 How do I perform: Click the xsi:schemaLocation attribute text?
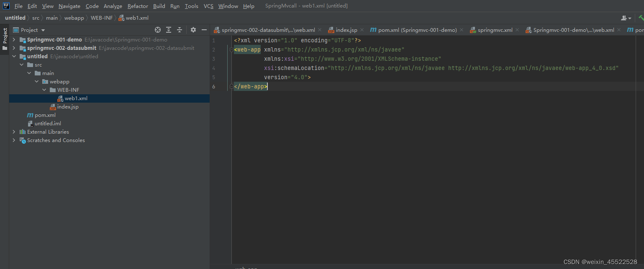(x=294, y=68)
